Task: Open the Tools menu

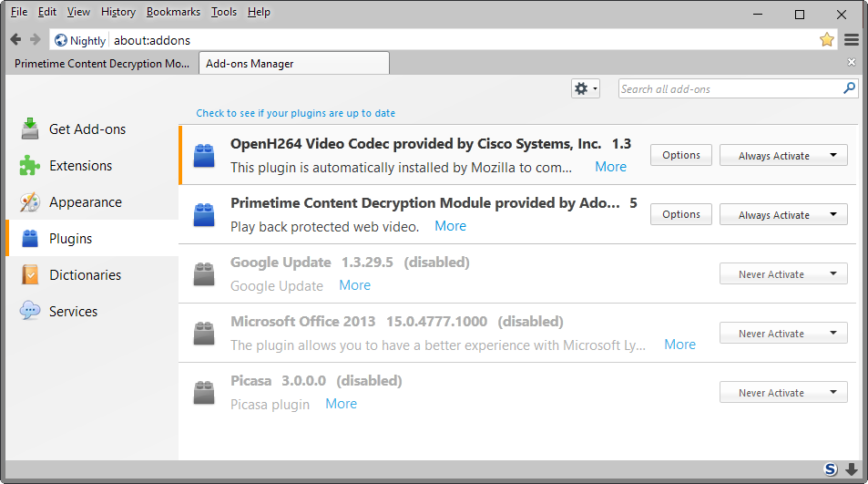Action: (224, 12)
